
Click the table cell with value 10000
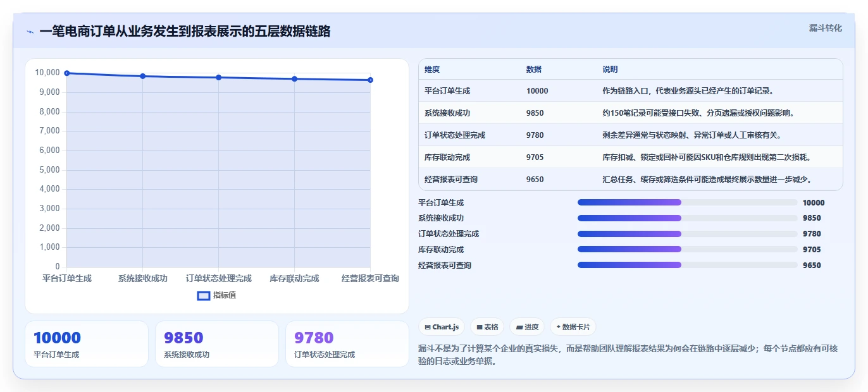pos(537,91)
